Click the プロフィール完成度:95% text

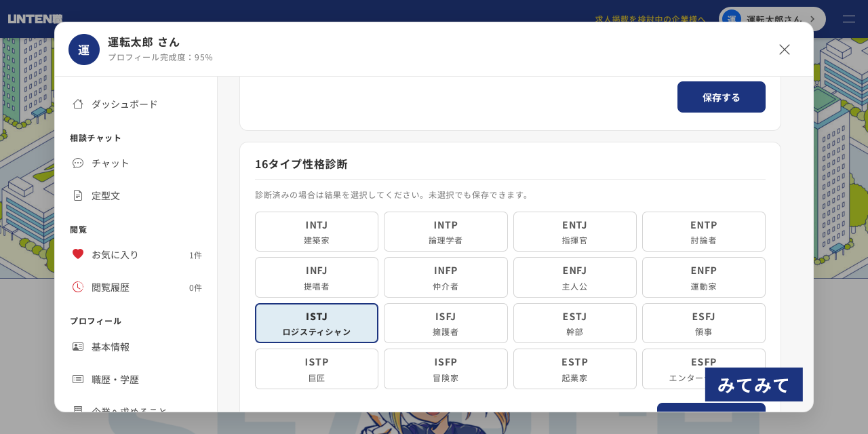pyautogui.click(x=160, y=57)
